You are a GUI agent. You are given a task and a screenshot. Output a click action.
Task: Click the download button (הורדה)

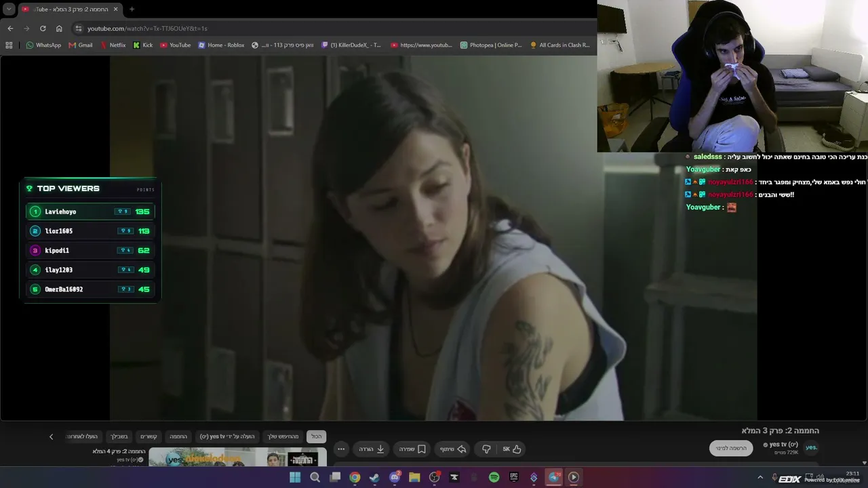point(372,449)
